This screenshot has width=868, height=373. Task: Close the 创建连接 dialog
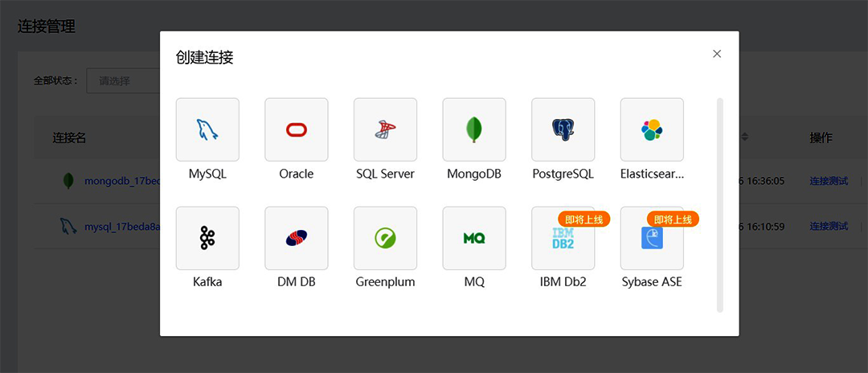[717, 54]
